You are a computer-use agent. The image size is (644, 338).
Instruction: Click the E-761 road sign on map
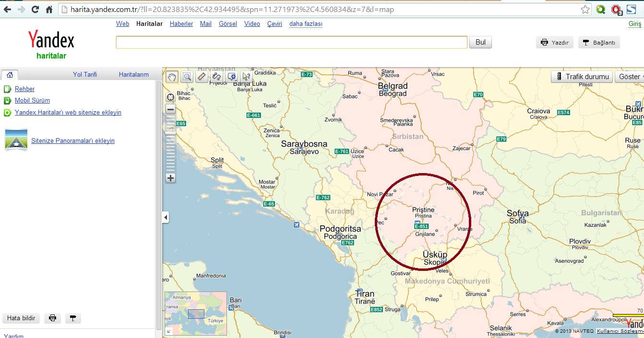[x=342, y=152]
